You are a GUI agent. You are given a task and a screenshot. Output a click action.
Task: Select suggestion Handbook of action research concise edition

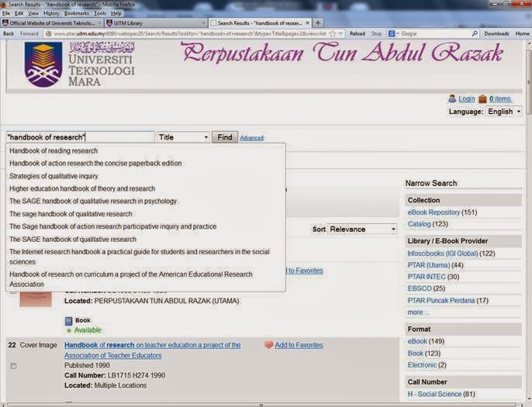(146, 163)
